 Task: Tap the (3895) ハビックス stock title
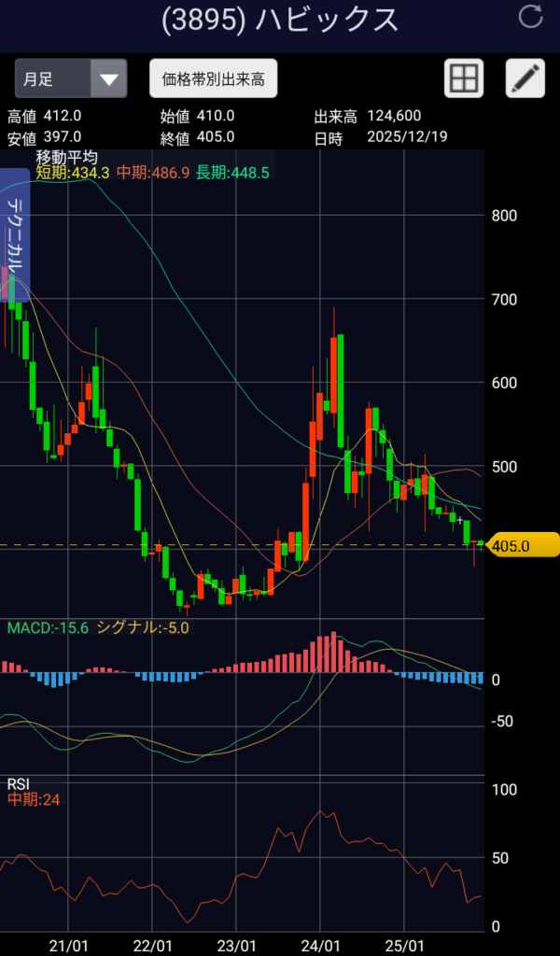280,19
